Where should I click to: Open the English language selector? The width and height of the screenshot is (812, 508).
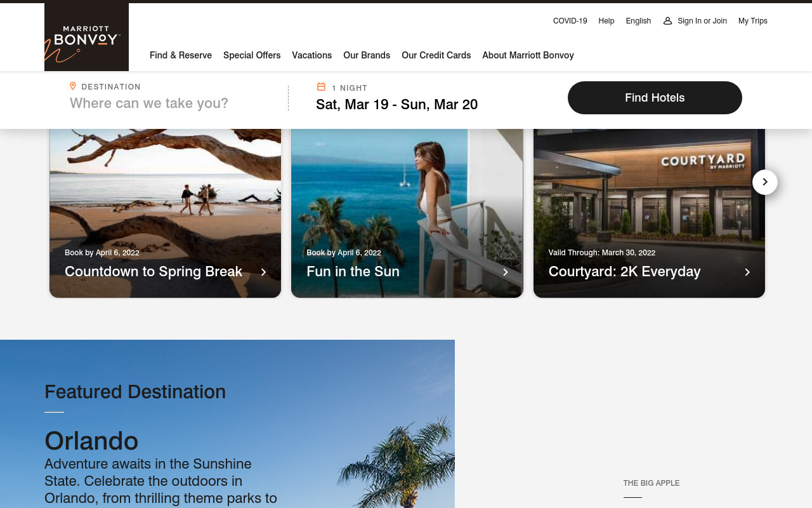(638, 21)
